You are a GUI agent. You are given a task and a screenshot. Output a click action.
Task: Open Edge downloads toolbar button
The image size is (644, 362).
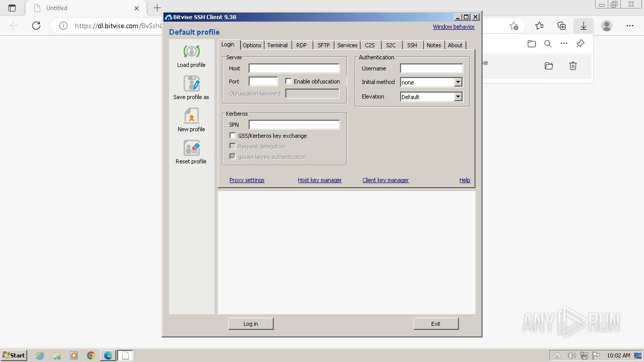(584, 26)
